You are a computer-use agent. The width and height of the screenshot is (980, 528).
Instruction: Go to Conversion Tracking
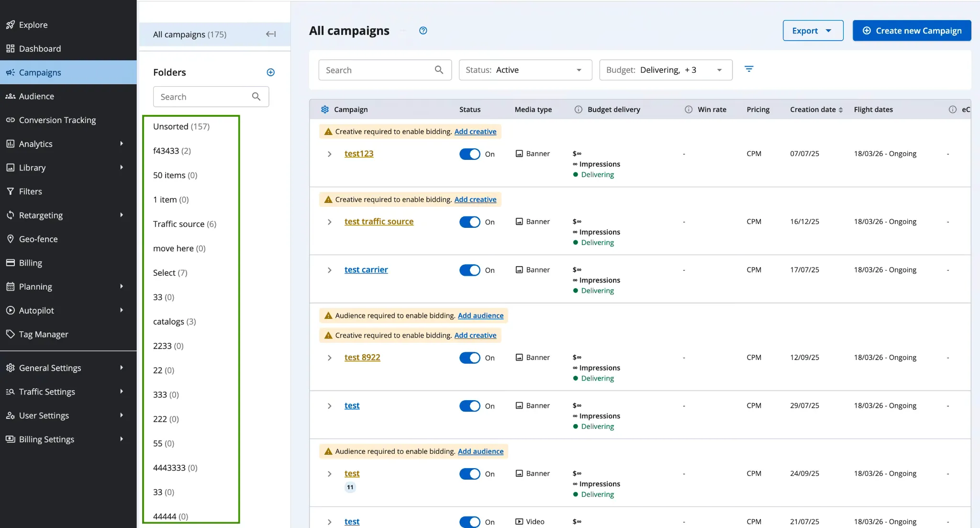68,120
